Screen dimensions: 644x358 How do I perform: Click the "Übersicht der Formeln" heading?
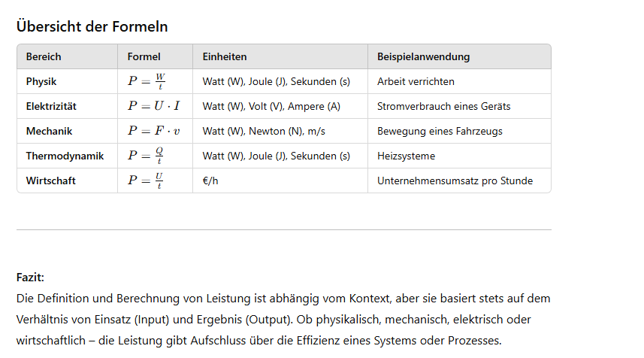92,26
